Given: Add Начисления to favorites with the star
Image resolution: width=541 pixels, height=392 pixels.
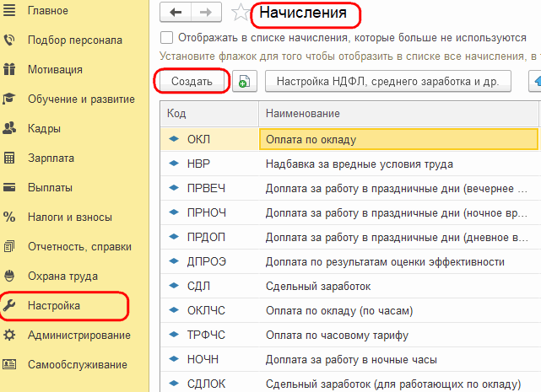Looking at the screenshot, I should pos(241,13).
